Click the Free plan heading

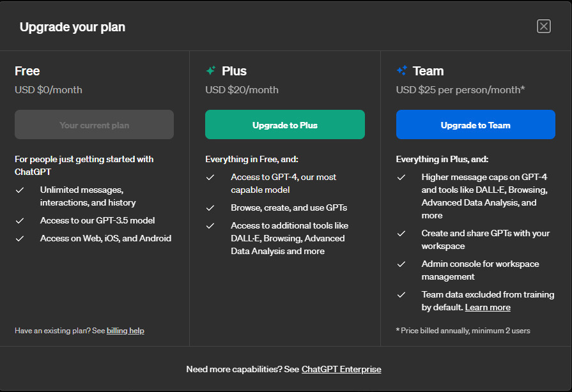pyautogui.click(x=27, y=71)
